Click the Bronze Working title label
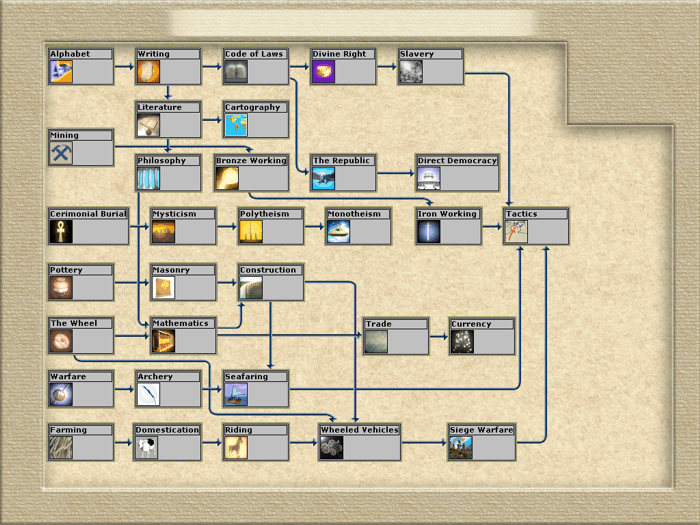Image resolution: width=700 pixels, height=525 pixels. (251, 160)
